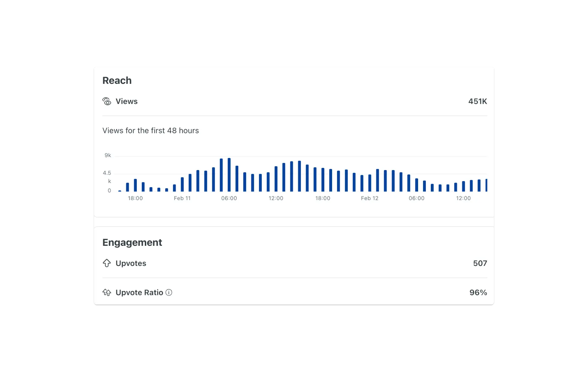
Task: Click 'Views for the first 48 hours' text
Action: [x=151, y=130]
